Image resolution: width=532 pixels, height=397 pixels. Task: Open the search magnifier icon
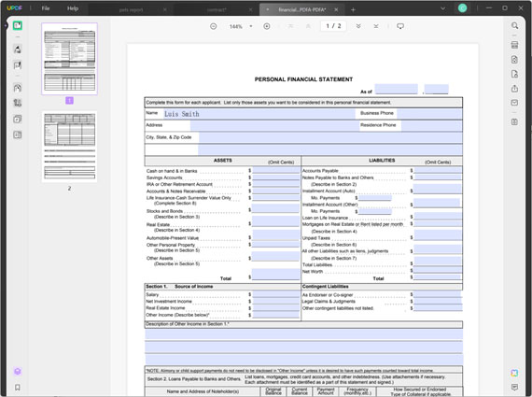[514, 26]
